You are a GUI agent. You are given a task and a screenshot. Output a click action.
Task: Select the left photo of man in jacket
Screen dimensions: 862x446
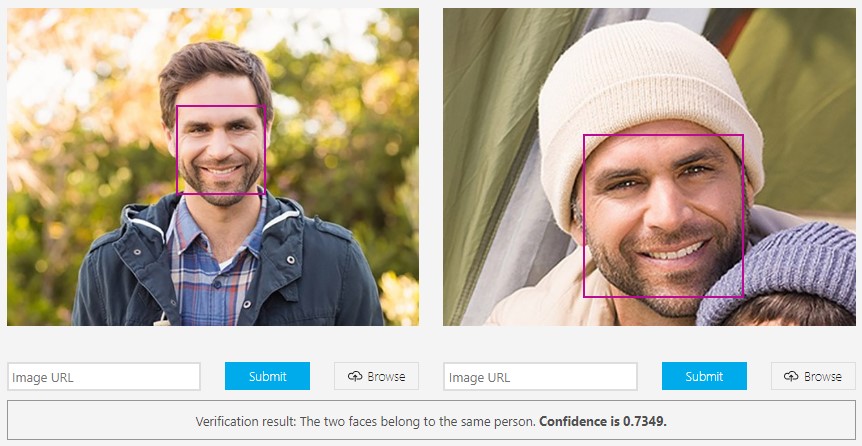click(213, 167)
